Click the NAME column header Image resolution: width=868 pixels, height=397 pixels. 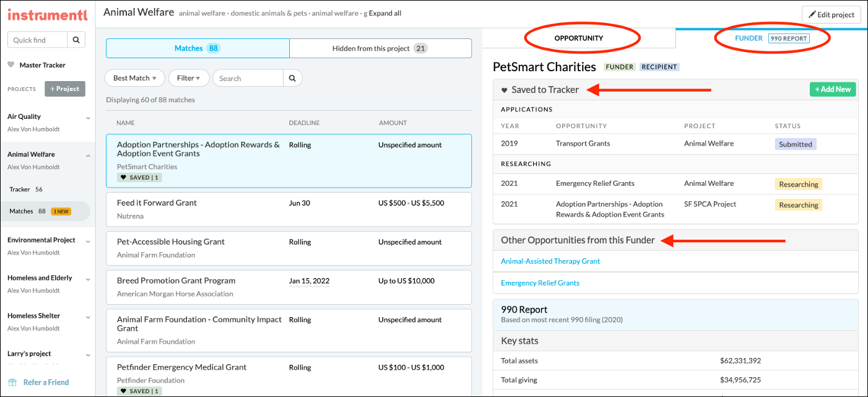coord(126,123)
